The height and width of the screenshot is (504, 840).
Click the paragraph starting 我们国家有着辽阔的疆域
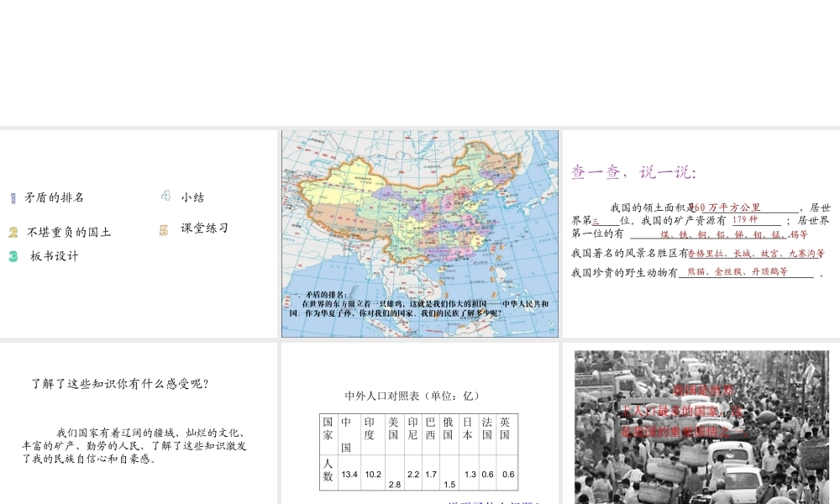point(134,445)
